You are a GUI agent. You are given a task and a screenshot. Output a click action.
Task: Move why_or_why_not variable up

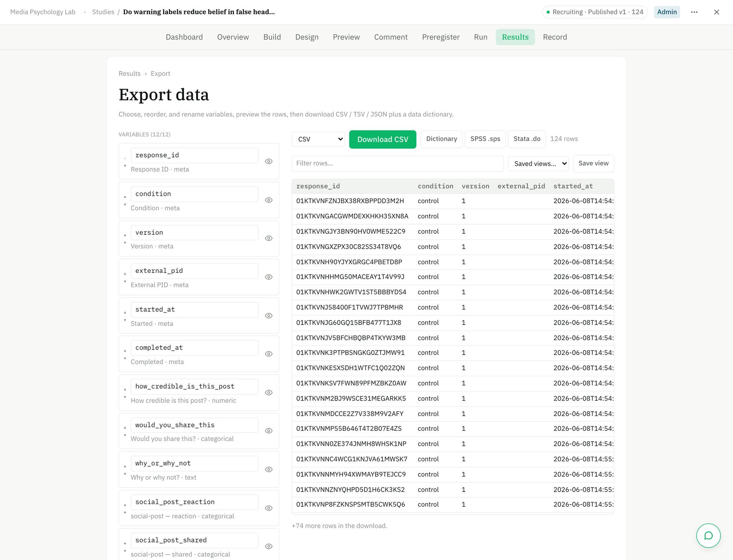125,467
